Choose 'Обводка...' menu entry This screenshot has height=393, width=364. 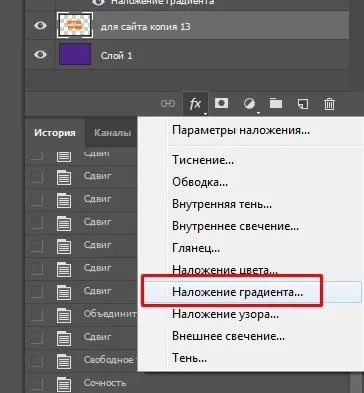(200, 182)
